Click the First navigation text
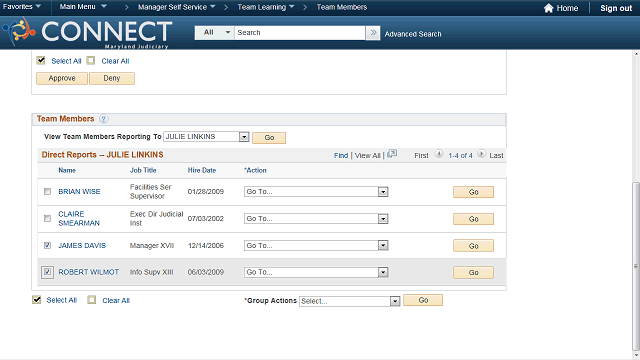640x360 pixels. pyautogui.click(x=421, y=156)
